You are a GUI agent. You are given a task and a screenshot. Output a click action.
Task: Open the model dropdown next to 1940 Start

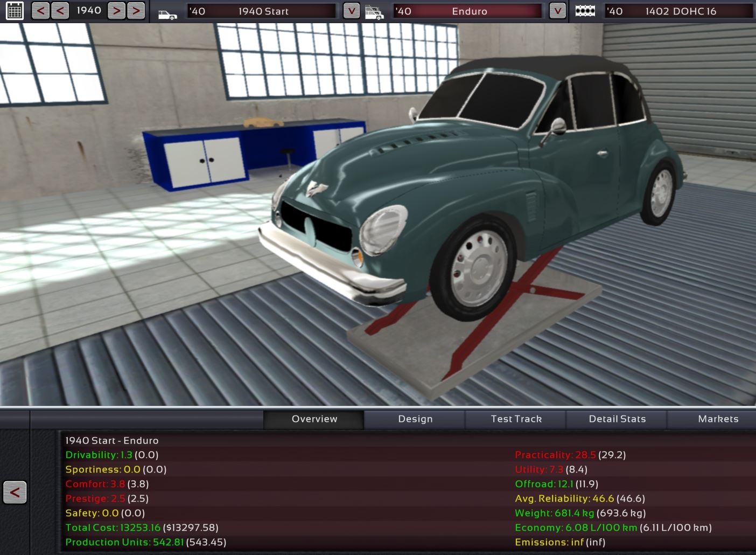[351, 11]
